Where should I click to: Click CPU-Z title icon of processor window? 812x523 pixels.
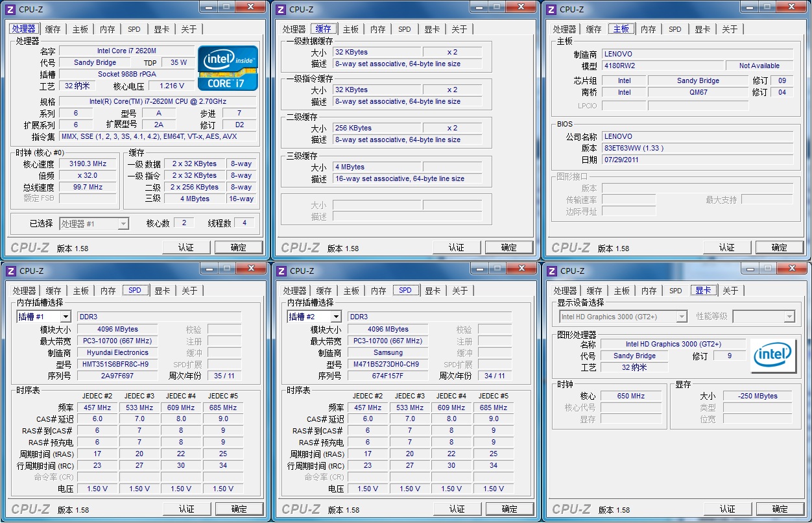tap(10, 9)
